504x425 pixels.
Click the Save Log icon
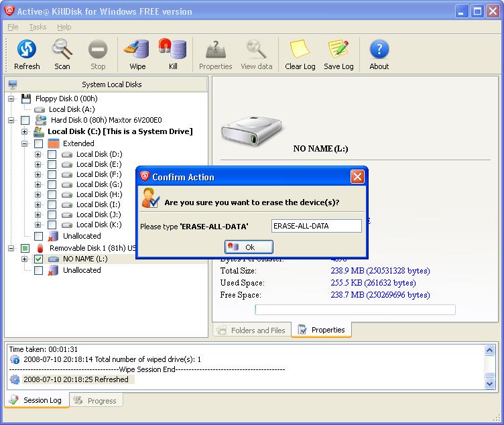[x=338, y=49]
